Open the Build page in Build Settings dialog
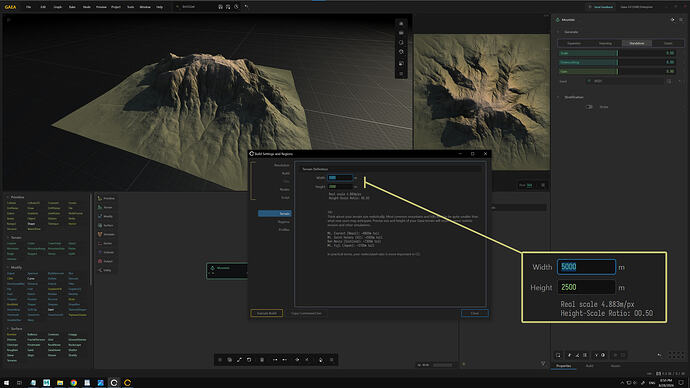The image size is (690, 388). click(x=286, y=173)
